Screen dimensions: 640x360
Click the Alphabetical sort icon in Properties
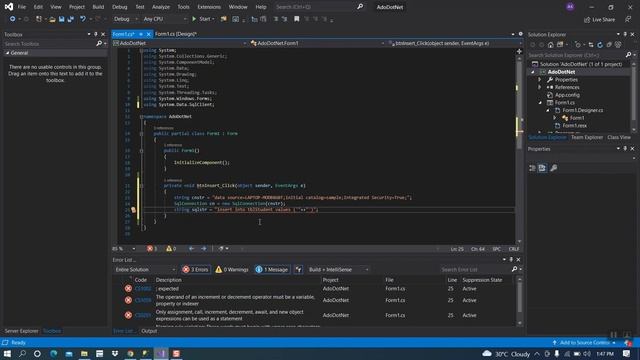542,168
